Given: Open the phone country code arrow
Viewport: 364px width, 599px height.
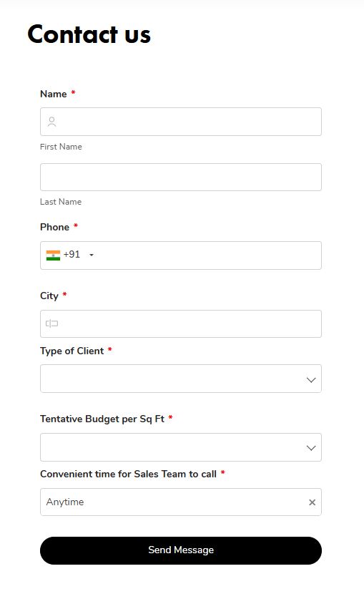Looking at the screenshot, I should click(92, 255).
